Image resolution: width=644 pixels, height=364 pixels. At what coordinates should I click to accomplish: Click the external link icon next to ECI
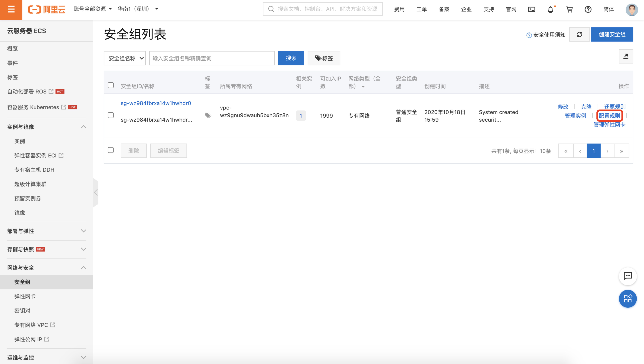(x=61, y=155)
